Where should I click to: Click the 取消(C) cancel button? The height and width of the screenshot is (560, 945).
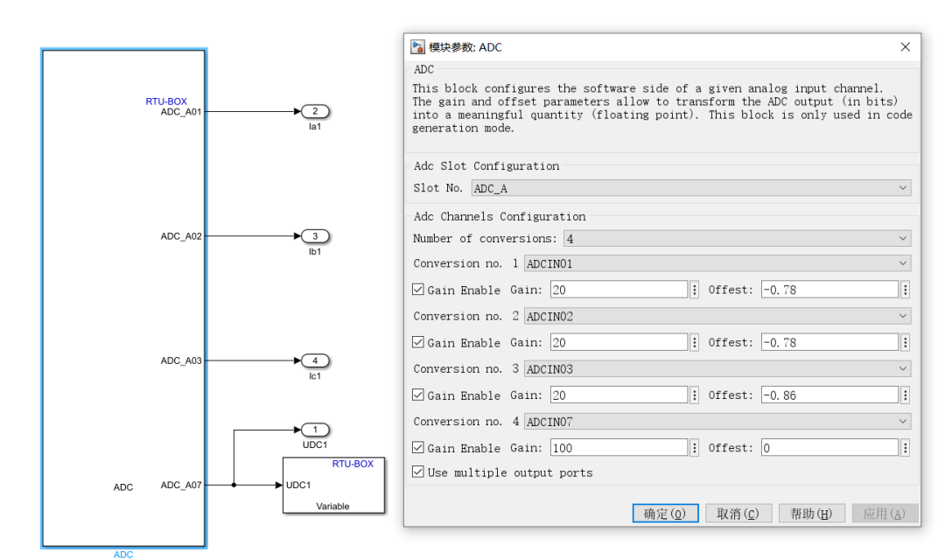pyautogui.click(x=738, y=514)
